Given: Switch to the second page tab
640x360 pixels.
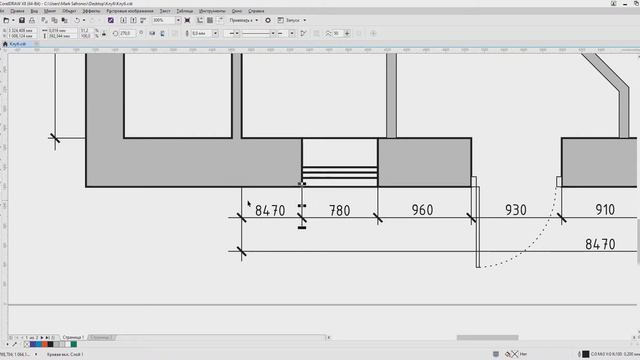Looking at the screenshot, I should click(101, 338).
